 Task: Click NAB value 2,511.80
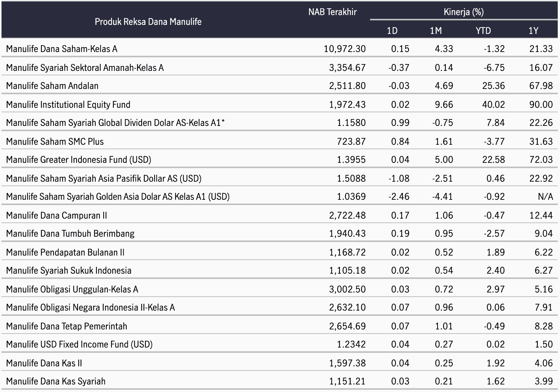(x=347, y=86)
